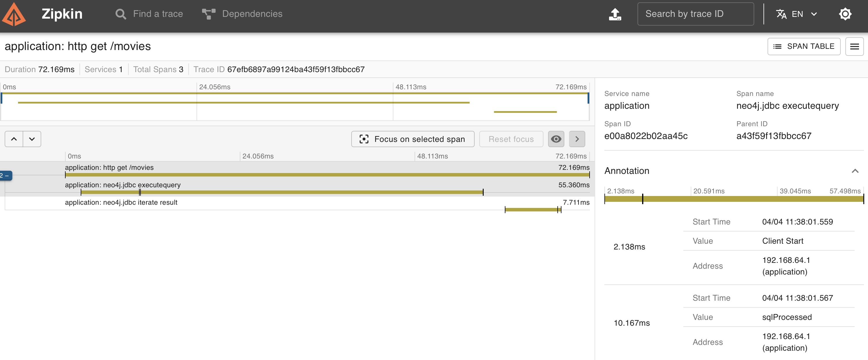
Task: Click the neo4j.jdbc iterate result span bar
Action: pos(532,210)
